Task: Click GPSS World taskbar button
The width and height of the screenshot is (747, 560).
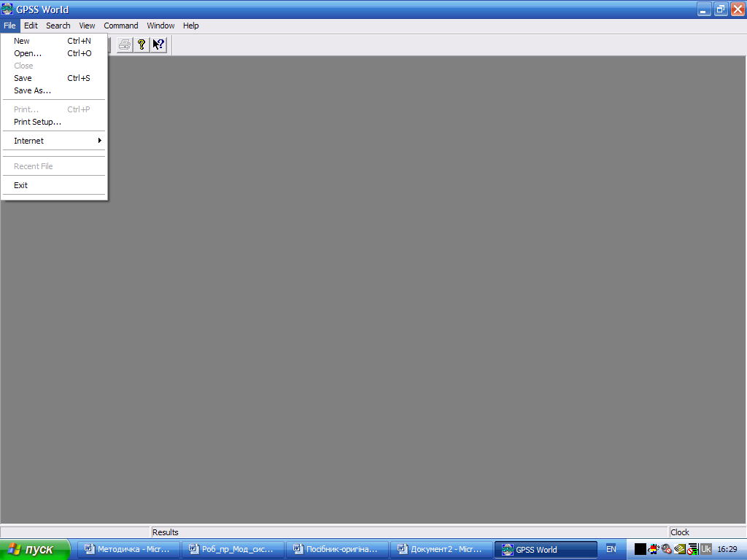Action: click(x=546, y=550)
